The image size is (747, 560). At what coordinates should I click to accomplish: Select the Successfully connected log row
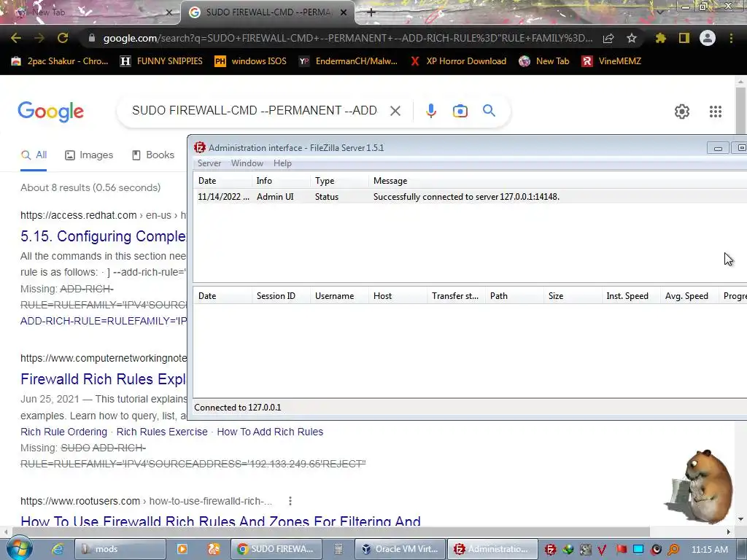coord(470,197)
